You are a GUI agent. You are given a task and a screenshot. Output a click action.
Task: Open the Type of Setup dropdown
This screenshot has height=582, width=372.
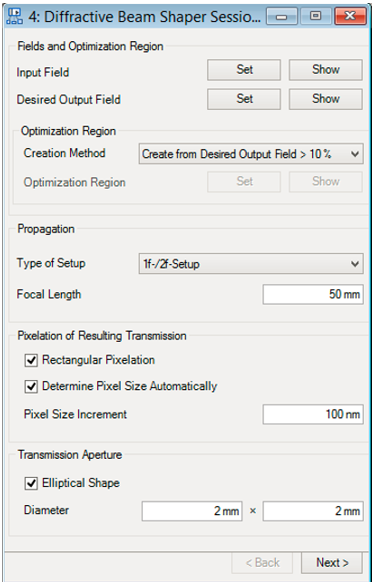coord(251,264)
